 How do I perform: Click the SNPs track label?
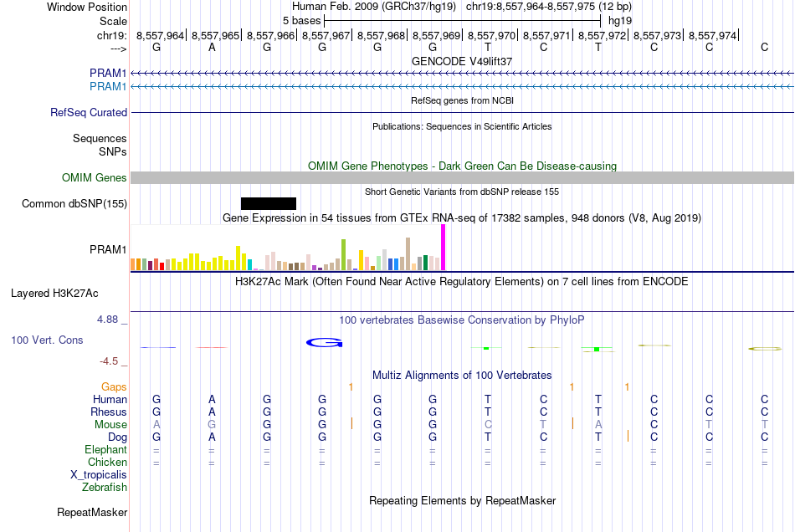point(113,151)
